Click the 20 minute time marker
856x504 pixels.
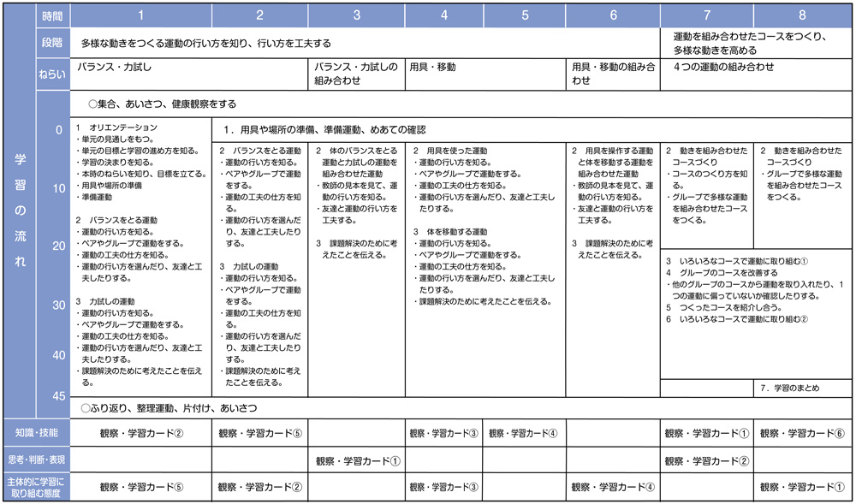coord(58,246)
